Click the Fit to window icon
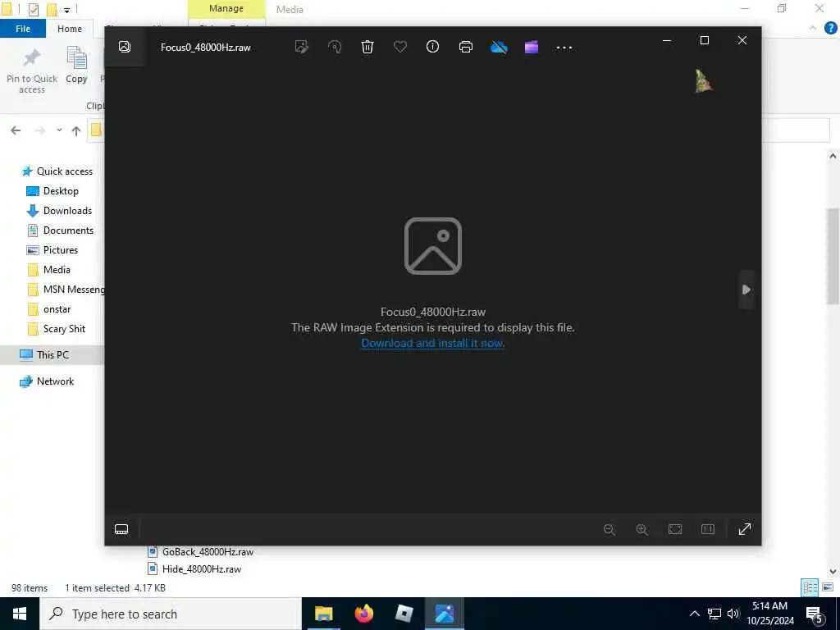The image size is (840, 630). tap(675, 530)
